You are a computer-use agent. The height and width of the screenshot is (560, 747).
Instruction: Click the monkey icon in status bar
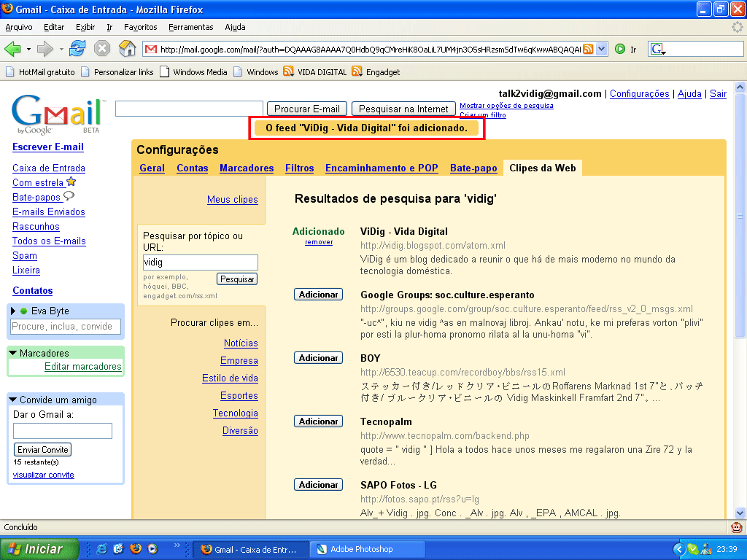(737, 527)
